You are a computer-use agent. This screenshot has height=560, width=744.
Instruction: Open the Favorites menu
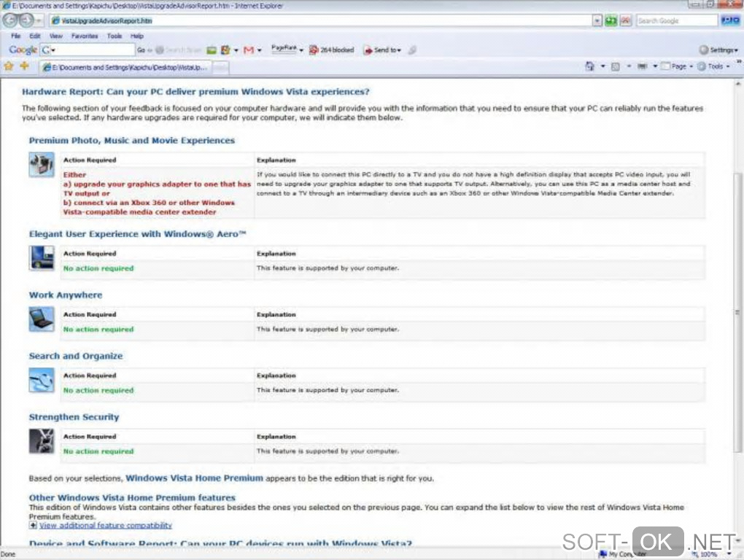pyautogui.click(x=85, y=36)
